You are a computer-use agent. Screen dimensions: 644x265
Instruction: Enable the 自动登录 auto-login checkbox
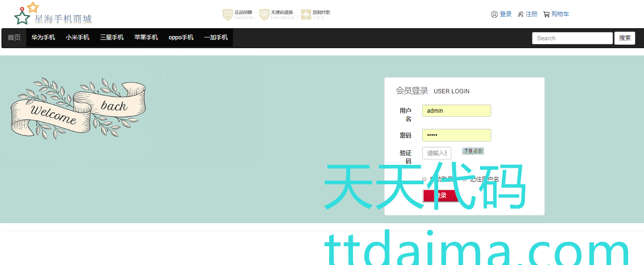424,179
